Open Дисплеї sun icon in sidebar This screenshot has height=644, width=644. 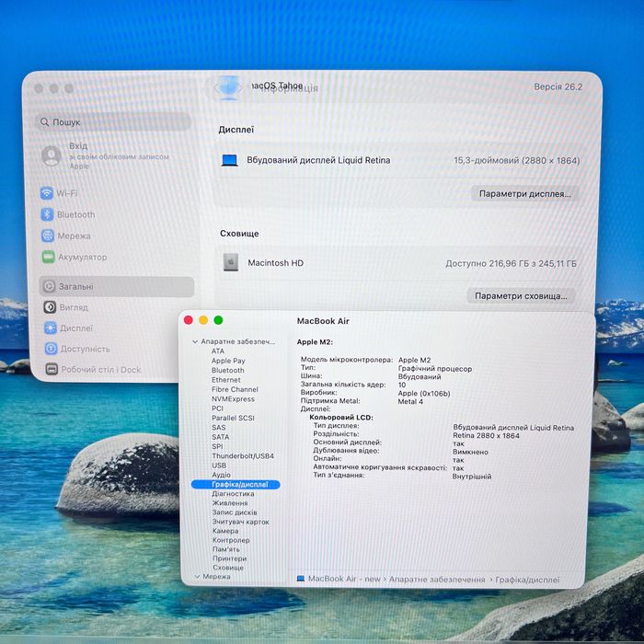pos(51,328)
